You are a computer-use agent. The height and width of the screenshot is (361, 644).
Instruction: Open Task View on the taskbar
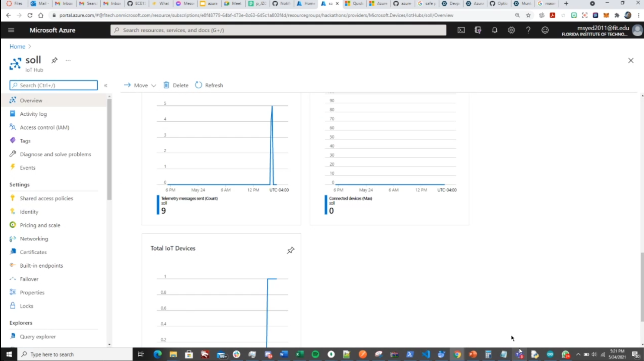tap(141, 354)
